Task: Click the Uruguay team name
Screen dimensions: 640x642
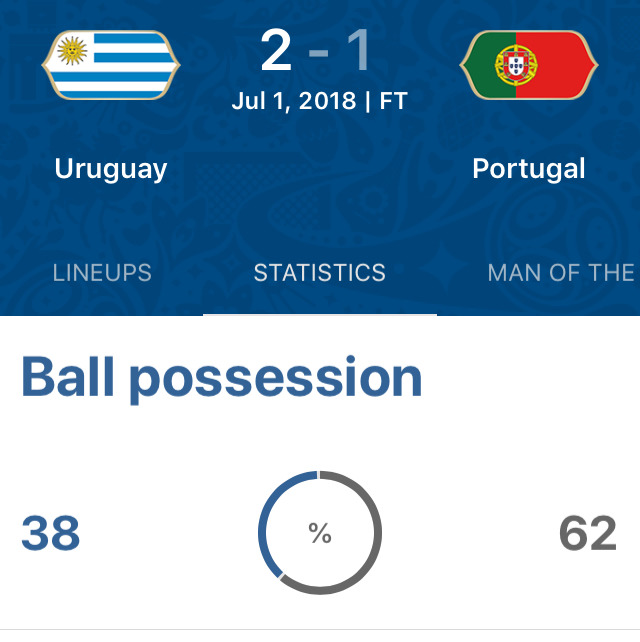Action: (x=111, y=169)
